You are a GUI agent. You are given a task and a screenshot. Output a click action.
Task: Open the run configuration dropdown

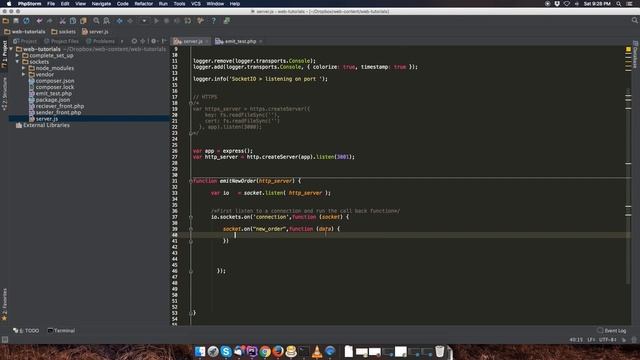point(144,21)
